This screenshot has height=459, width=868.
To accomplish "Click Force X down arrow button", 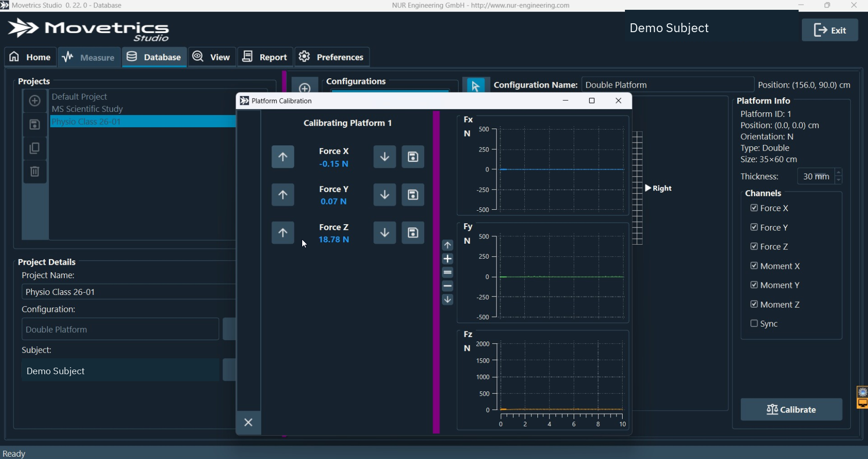I will tap(385, 157).
